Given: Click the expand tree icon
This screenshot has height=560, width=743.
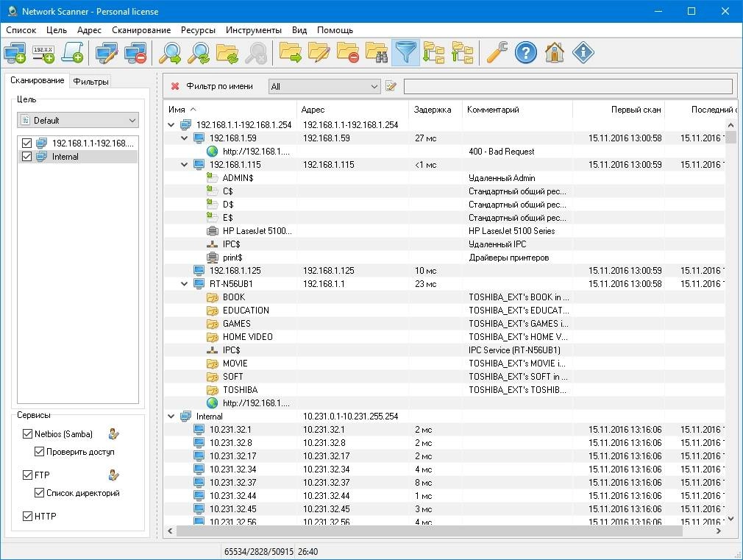Looking at the screenshot, I should [x=434, y=53].
